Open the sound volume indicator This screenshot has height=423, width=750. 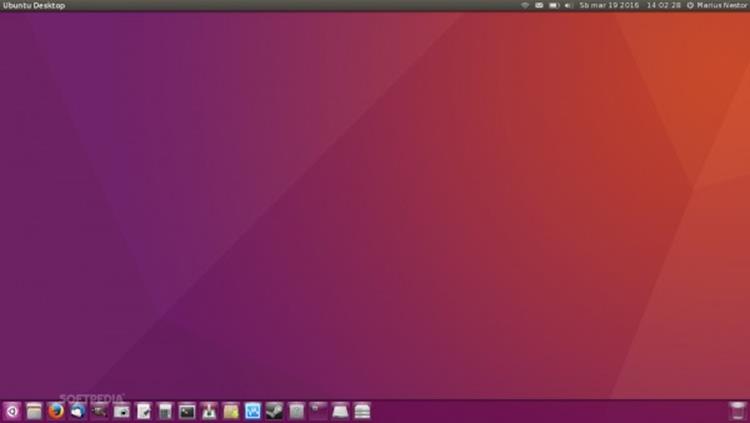coord(568,5)
